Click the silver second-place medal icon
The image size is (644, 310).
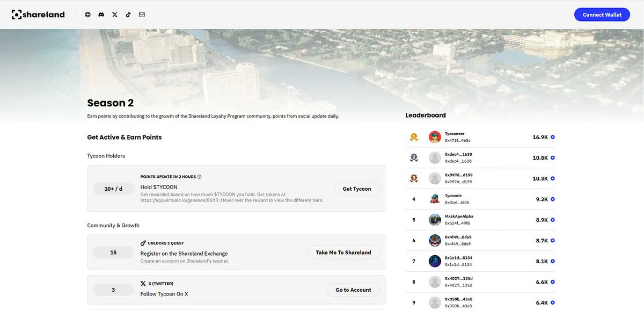point(414,158)
